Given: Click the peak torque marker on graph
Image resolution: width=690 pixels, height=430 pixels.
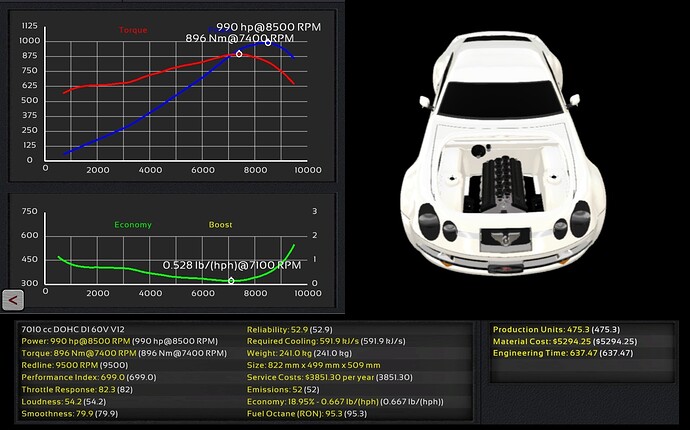Looking at the screenshot, I should coord(239,53).
